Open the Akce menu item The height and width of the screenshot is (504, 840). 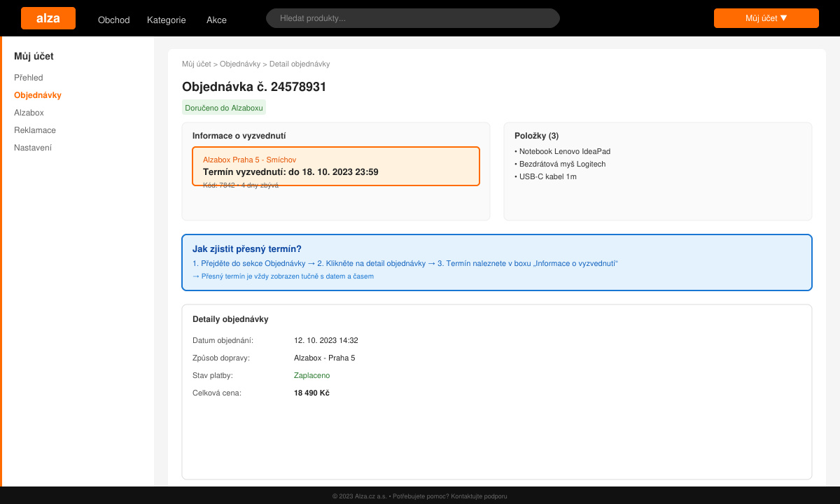(216, 20)
